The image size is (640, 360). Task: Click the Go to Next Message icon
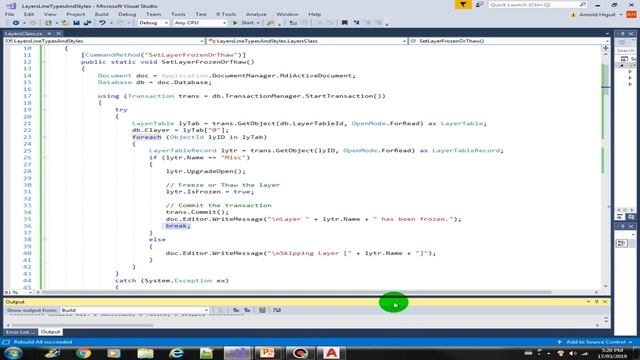pos(247,310)
